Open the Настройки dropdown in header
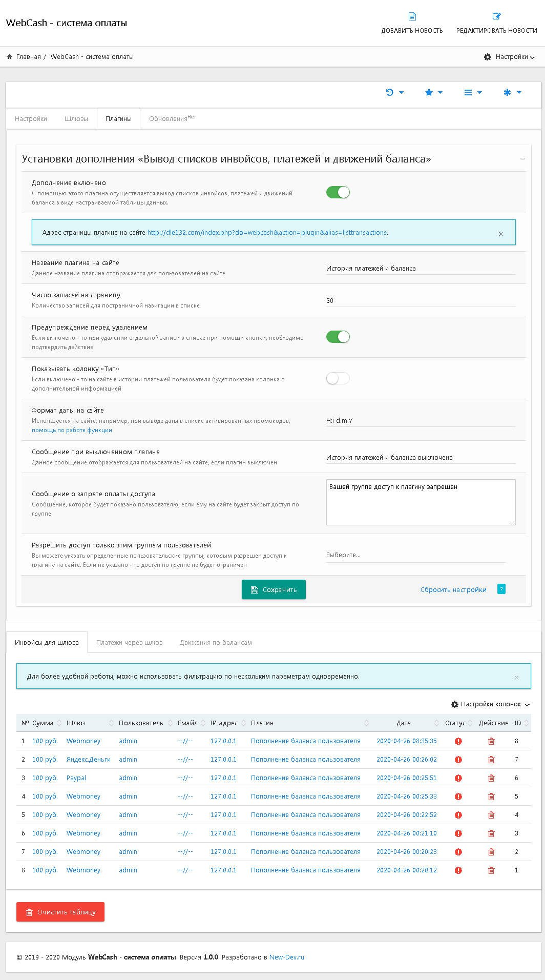The height and width of the screenshot is (980, 545). [509, 57]
